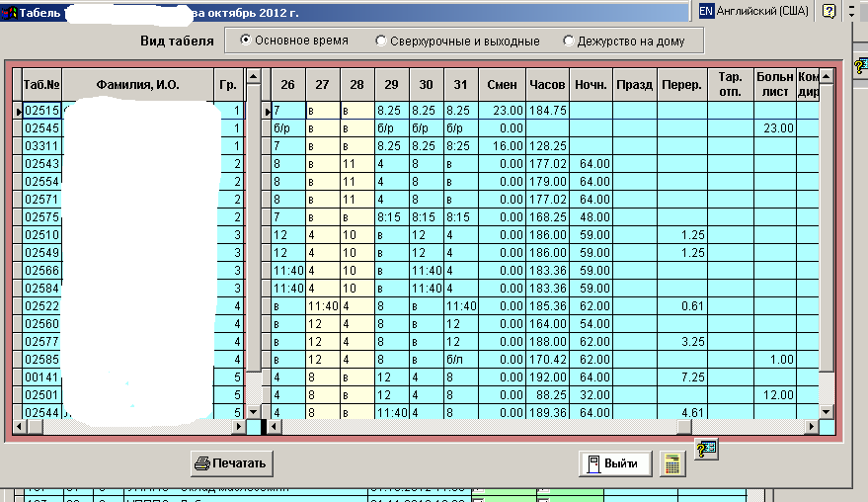This screenshot has height=502, width=868.
Task: Click the help icon below the grid
Action: (x=706, y=449)
